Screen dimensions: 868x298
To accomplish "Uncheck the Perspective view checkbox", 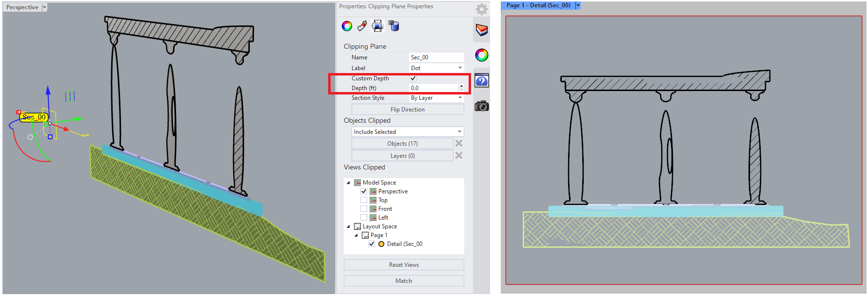I will pos(364,191).
